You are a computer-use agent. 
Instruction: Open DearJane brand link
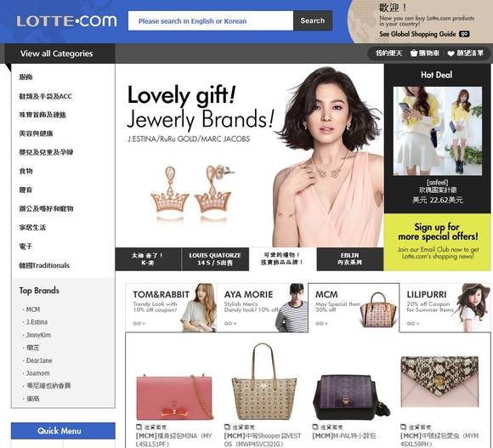point(39,360)
